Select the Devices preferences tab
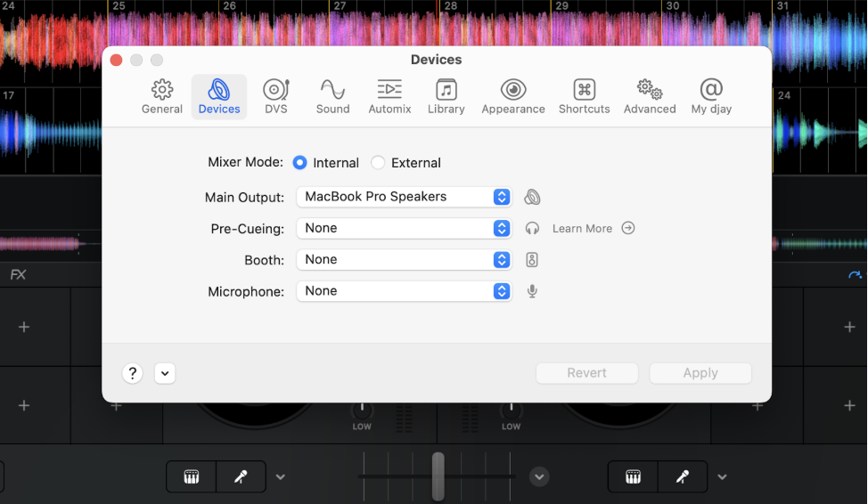868x504 pixels. coord(219,97)
